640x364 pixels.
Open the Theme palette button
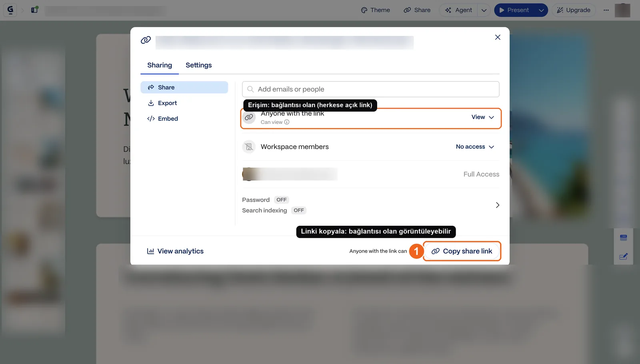[375, 10]
